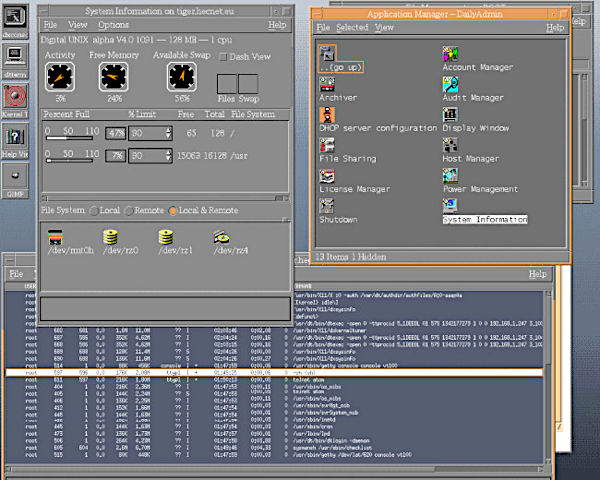
Task: Open the Account Manager icon
Action: [450, 54]
